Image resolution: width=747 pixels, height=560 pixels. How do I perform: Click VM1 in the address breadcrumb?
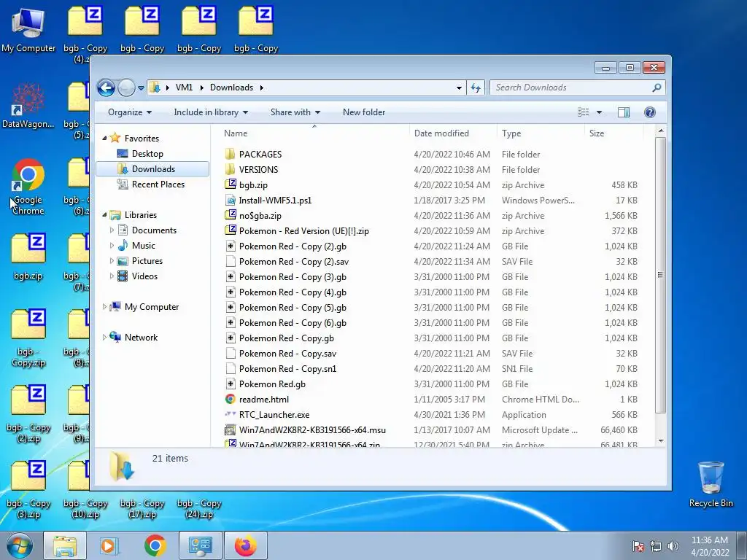[184, 87]
